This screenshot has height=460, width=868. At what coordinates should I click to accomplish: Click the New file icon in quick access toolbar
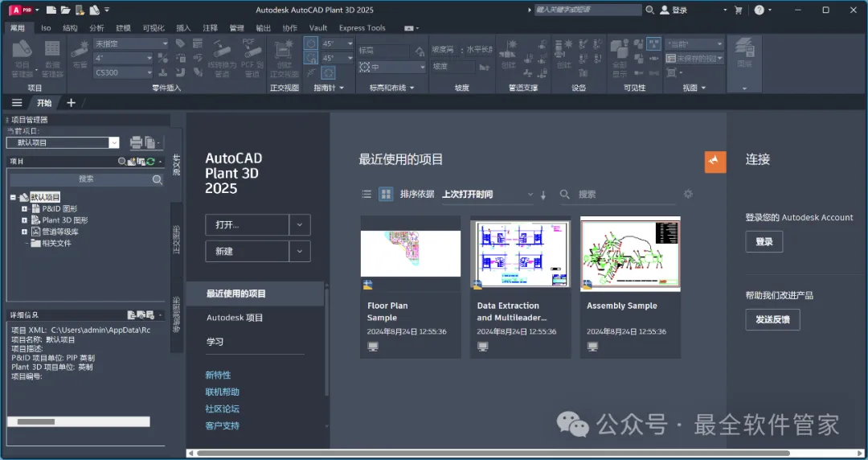pyautogui.click(x=51, y=10)
